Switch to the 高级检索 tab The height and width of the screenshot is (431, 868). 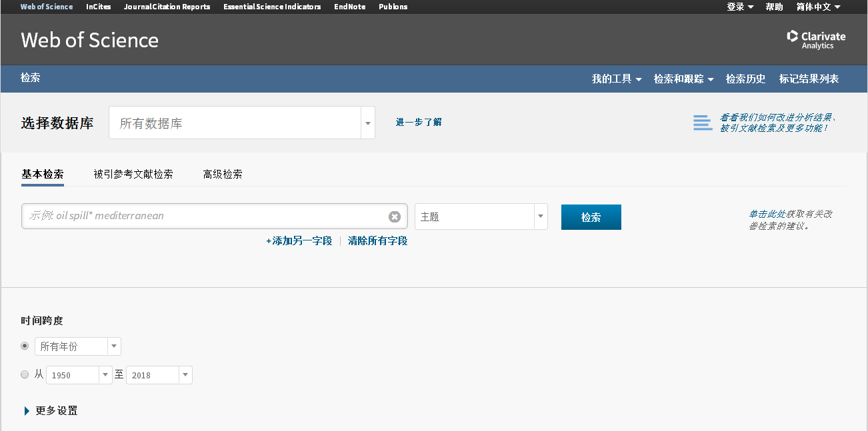coord(223,175)
